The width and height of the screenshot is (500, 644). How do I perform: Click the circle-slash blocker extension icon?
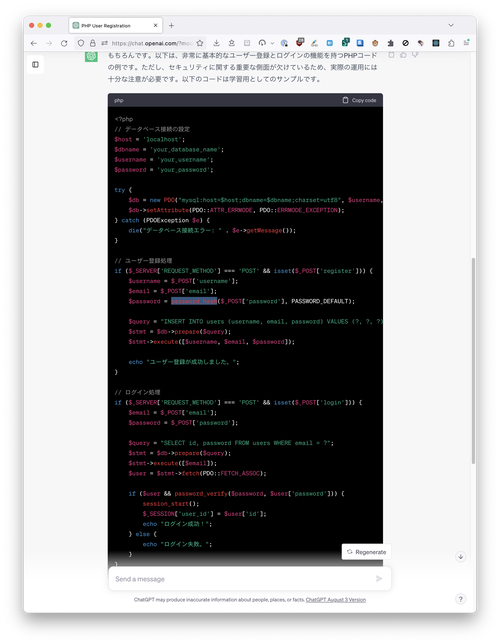tap(406, 43)
